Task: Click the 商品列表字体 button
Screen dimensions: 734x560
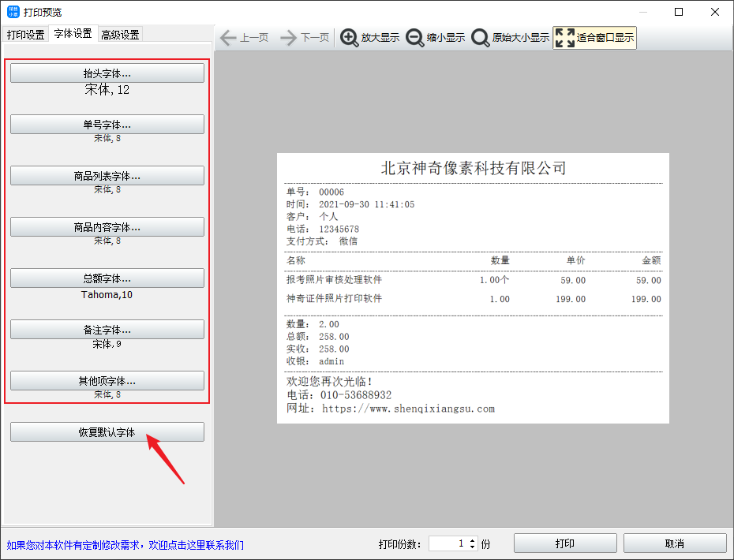Action: pos(107,176)
